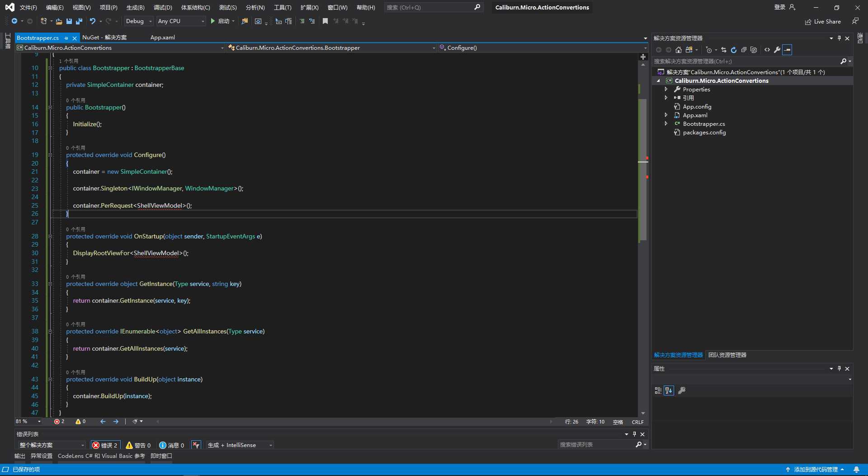Open the 文件(F) menu
Viewport: 868px width, 476px height.
pos(28,8)
